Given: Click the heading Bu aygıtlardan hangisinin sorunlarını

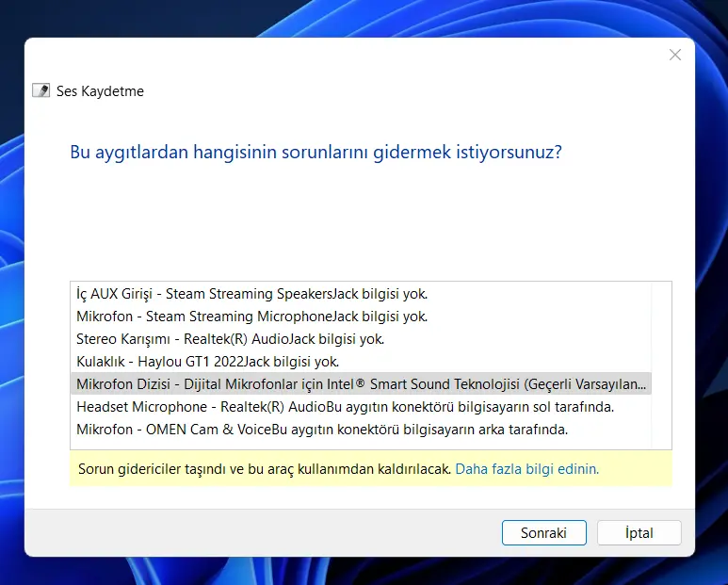Looking at the screenshot, I should 220,153.
